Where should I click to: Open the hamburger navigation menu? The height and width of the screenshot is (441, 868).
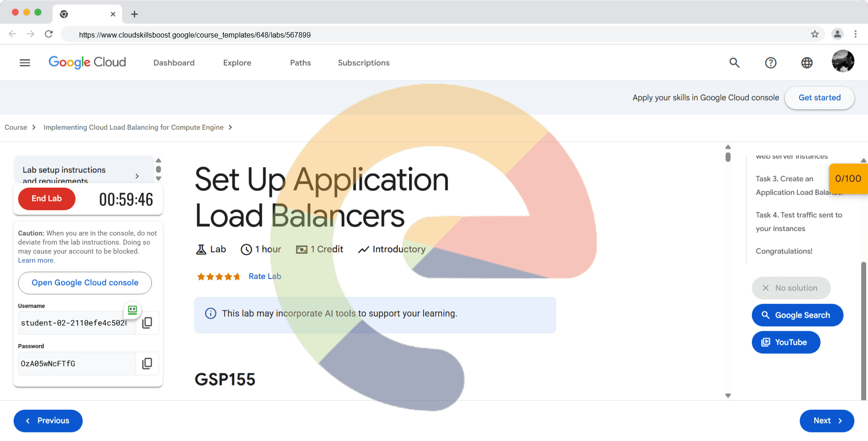[25, 63]
